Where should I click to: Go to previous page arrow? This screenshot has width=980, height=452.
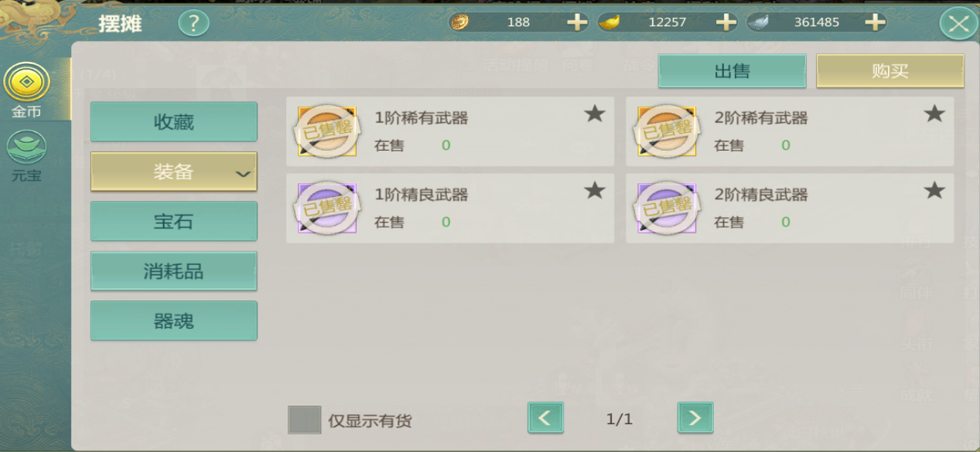pos(545,418)
